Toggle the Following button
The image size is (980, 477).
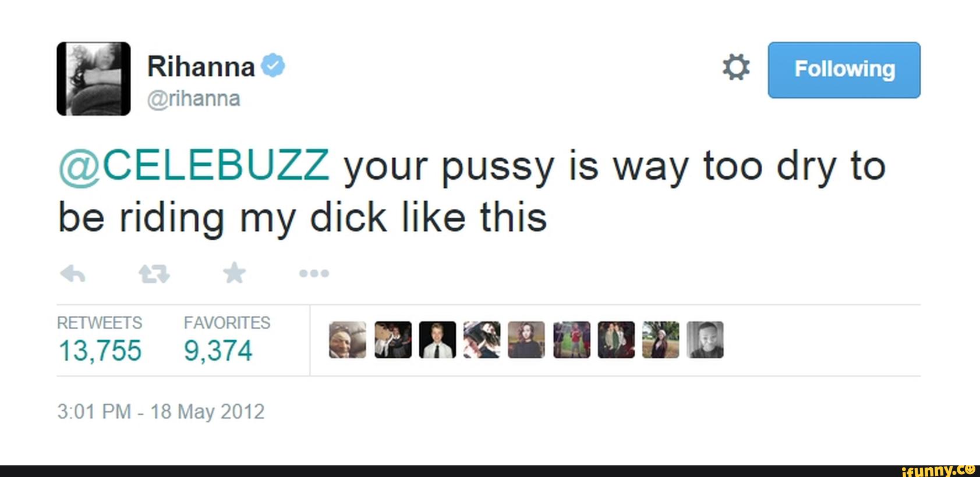[x=844, y=70]
